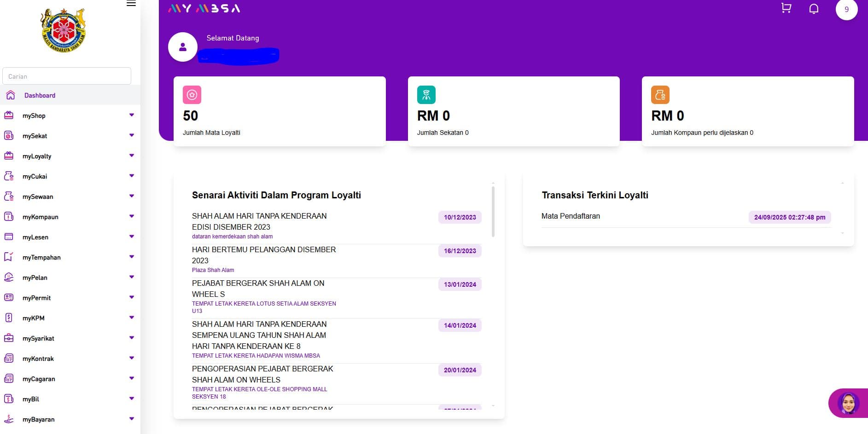
Task: Click the teal Jumlah Sekatan icon
Action: (x=426, y=94)
